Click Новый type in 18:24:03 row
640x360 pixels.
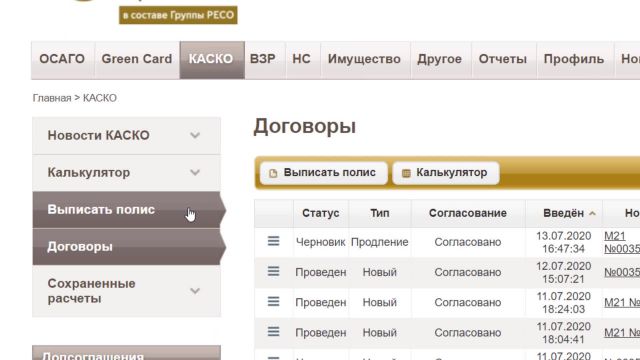(380, 302)
